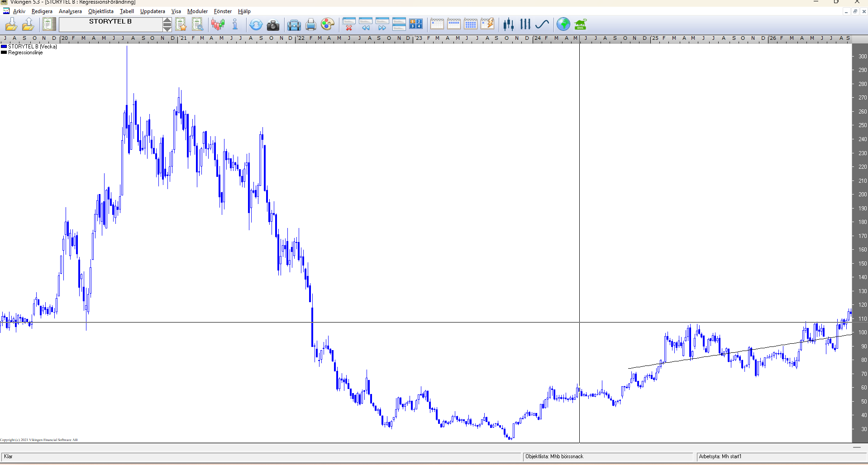Click the '21 year marker on timeline
The width and height of the screenshot is (868, 465).
tap(183, 38)
